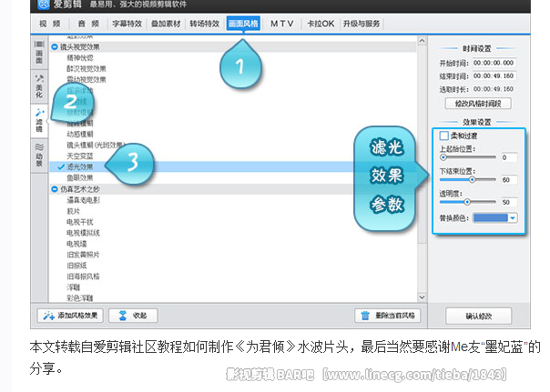This screenshot has width=550, height=392.
Task: Click the 选取时长 value 00:00:49.160
Action: 494,89
